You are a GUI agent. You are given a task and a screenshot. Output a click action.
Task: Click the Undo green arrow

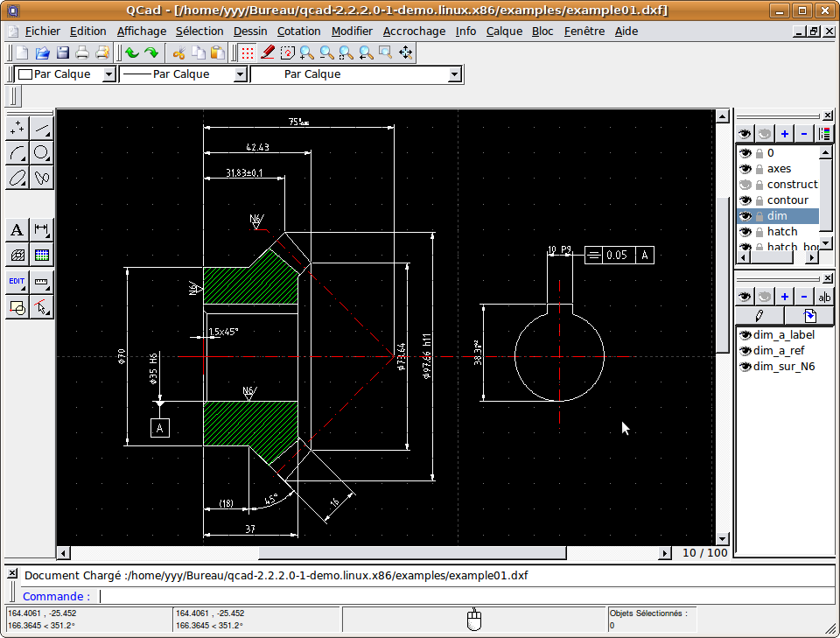(132, 53)
